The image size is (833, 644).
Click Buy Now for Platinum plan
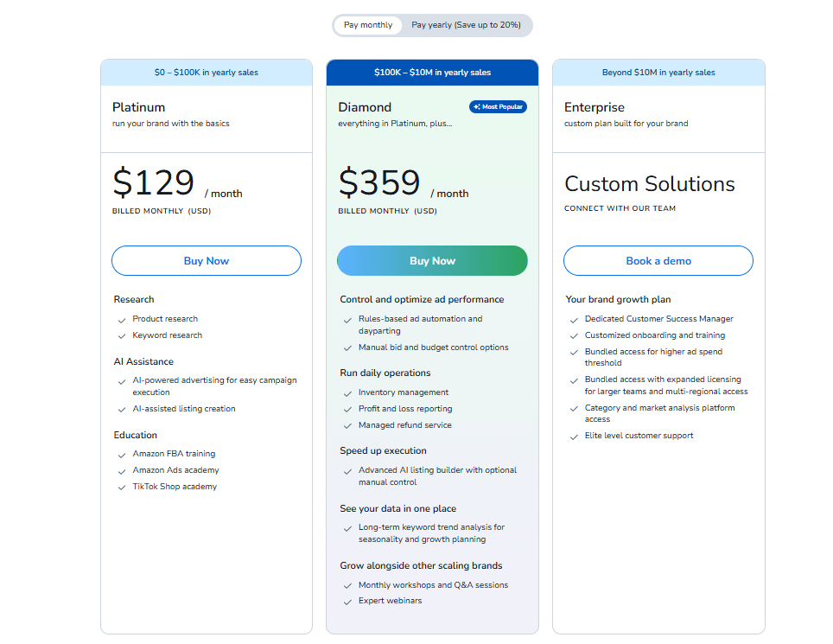[x=207, y=261]
